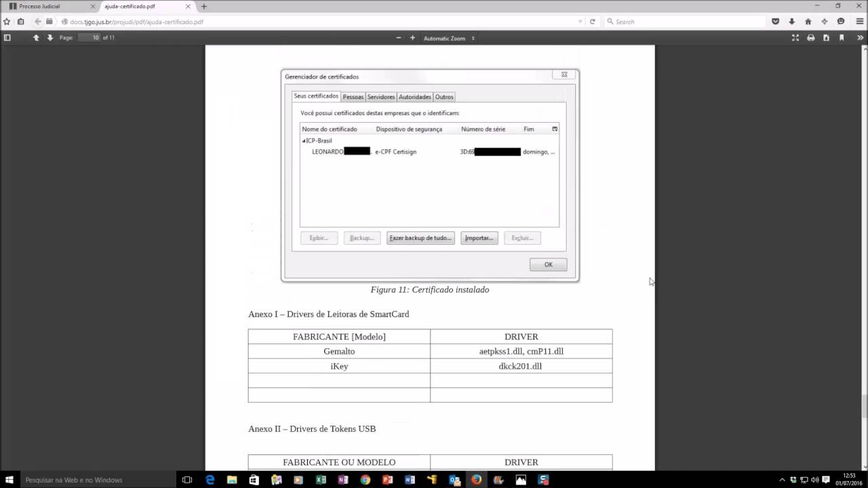Click the dkck201.dll driver cell
The width and height of the screenshot is (868, 488).
pyautogui.click(x=521, y=366)
